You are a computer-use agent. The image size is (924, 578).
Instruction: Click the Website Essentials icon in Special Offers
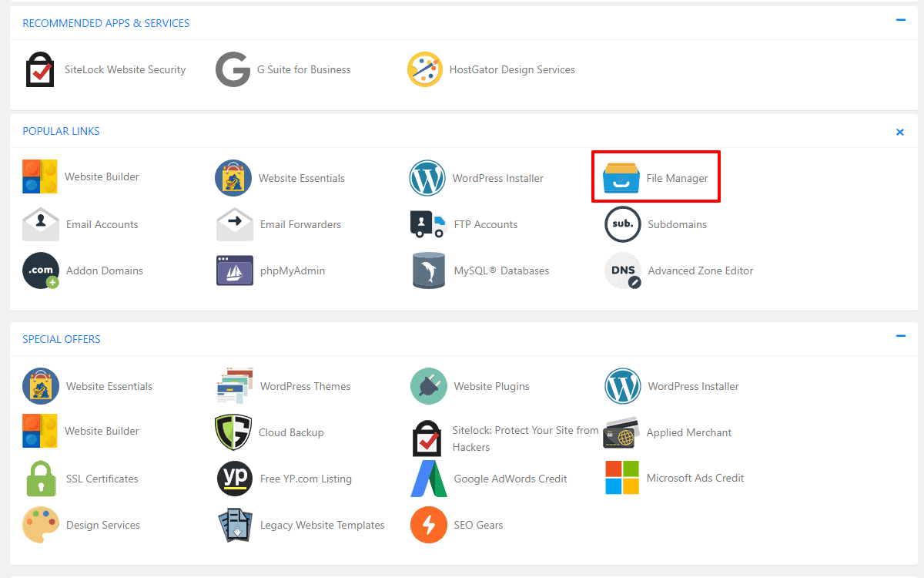click(x=41, y=386)
